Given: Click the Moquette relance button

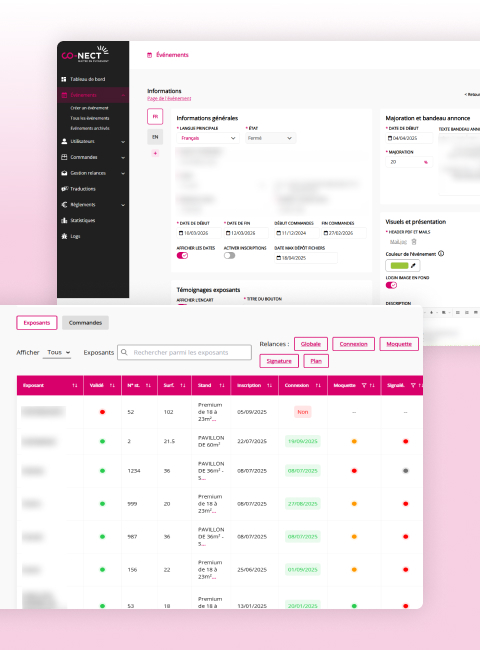Looking at the screenshot, I should 399,344.
